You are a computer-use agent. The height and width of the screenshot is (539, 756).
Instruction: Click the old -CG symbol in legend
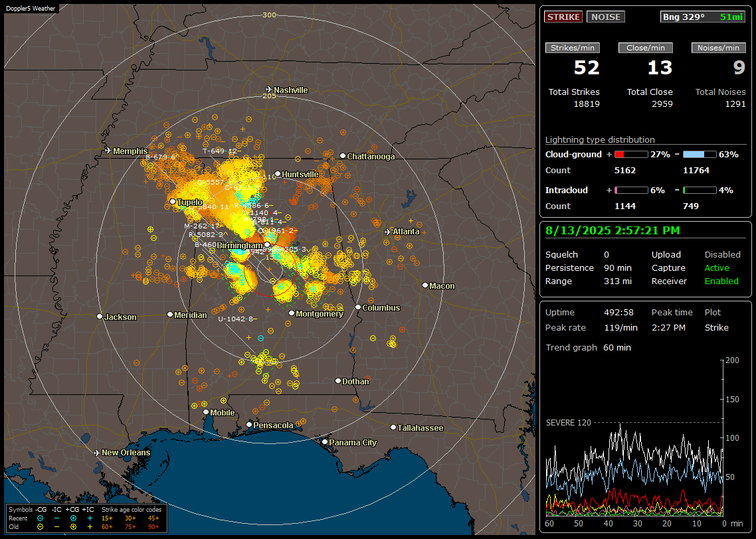[x=40, y=527]
